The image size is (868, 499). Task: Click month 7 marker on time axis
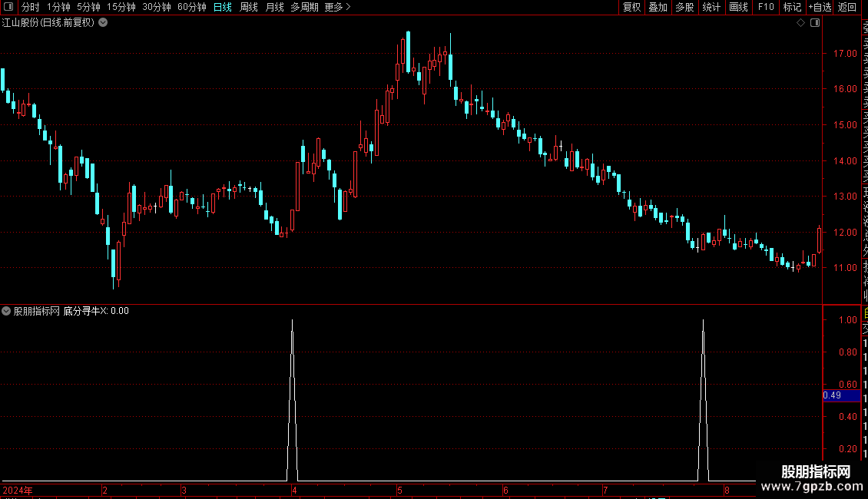[x=605, y=490]
